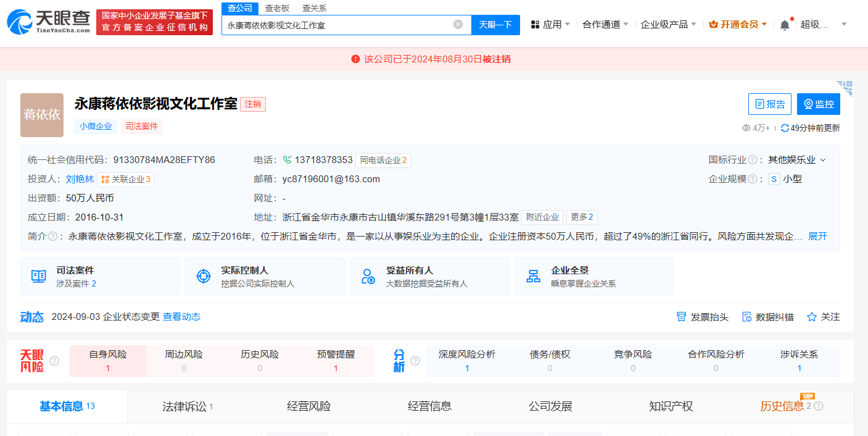Image resolution: width=868 pixels, height=436 pixels.
Task: Open the 司法案件 panel icon
Action: (x=38, y=276)
